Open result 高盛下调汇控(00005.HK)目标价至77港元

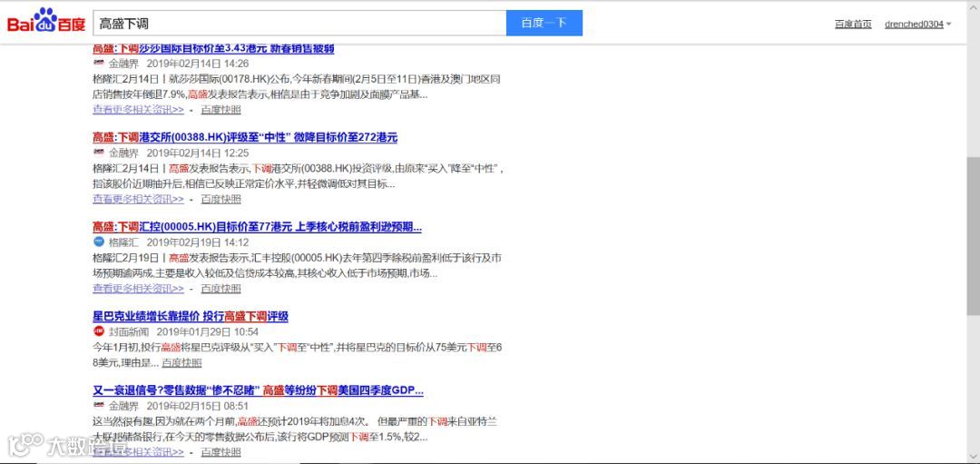click(x=257, y=226)
